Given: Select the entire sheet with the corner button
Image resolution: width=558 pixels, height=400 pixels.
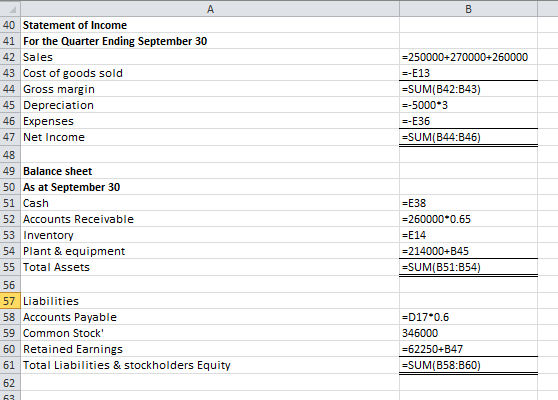Looking at the screenshot, I should 10,9.
